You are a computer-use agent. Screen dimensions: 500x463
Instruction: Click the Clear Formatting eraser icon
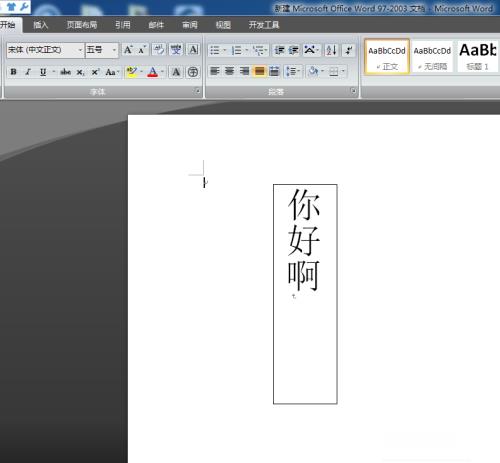159,50
